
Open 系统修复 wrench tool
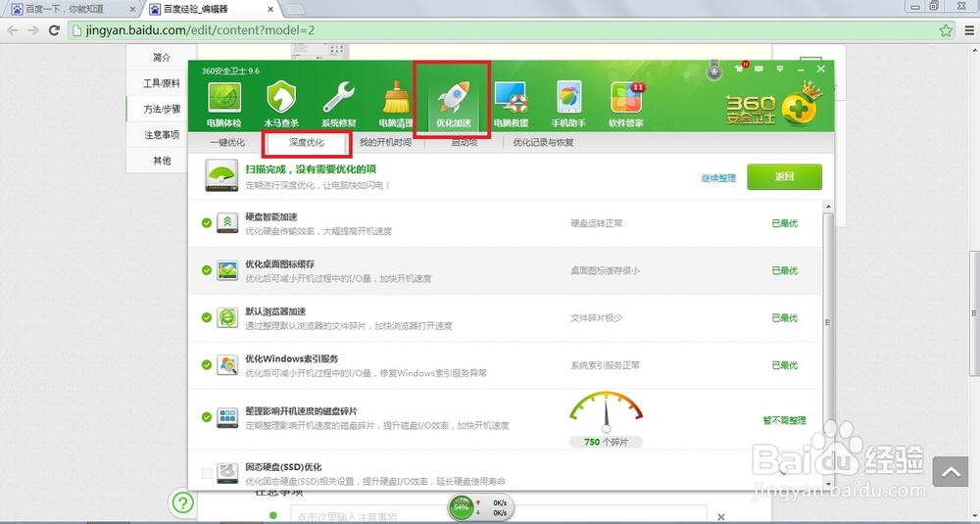point(339,104)
